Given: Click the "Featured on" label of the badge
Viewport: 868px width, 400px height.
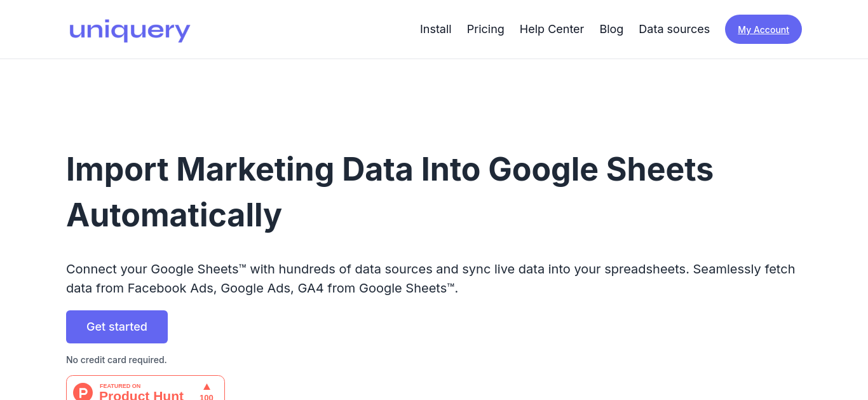Looking at the screenshot, I should [x=120, y=386].
